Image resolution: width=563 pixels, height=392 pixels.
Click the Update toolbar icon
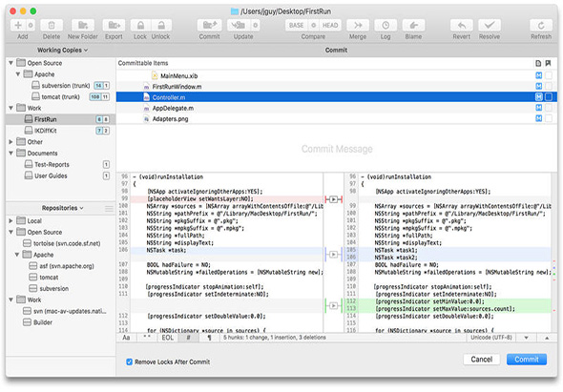click(238, 26)
